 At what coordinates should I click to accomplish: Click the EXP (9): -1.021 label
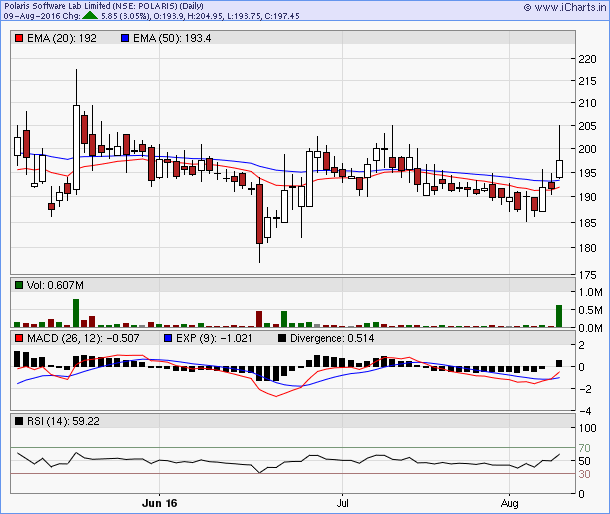pyautogui.click(x=214, y=338)
